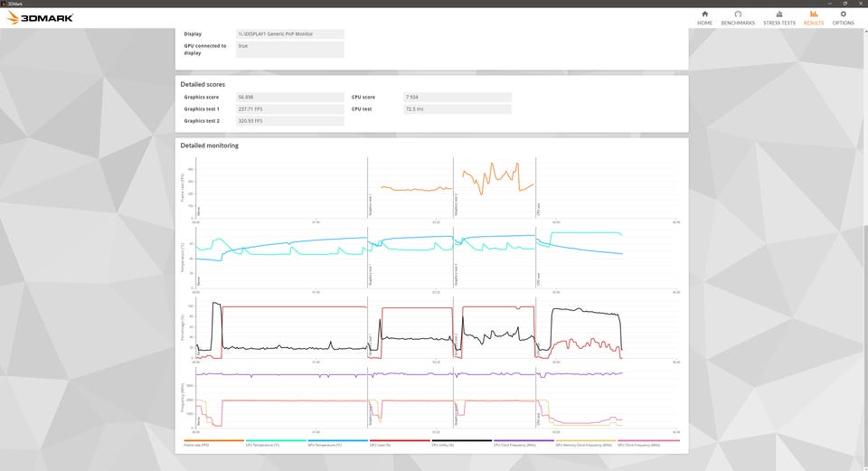Toggle the CPU Utility legend entry
This screenshot has width=868, height=471.
pyautogui.click(x=462, y=443)
